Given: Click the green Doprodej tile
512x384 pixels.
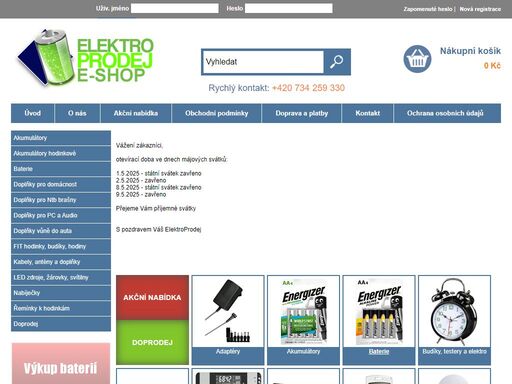Looking at the screenshot, I should [152, 342].
